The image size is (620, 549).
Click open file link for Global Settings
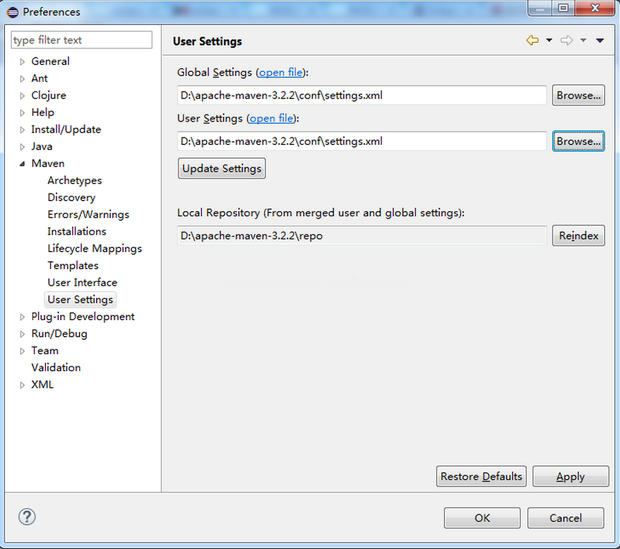pyautogui.click(x=281, y=73)
